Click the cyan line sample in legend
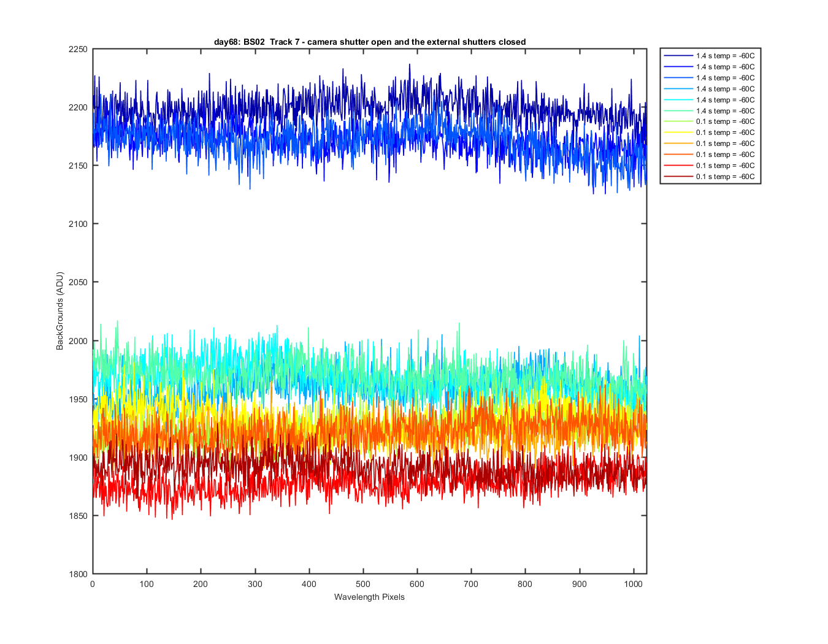This screenshot has width=828, height=644. tap(678, 100)
